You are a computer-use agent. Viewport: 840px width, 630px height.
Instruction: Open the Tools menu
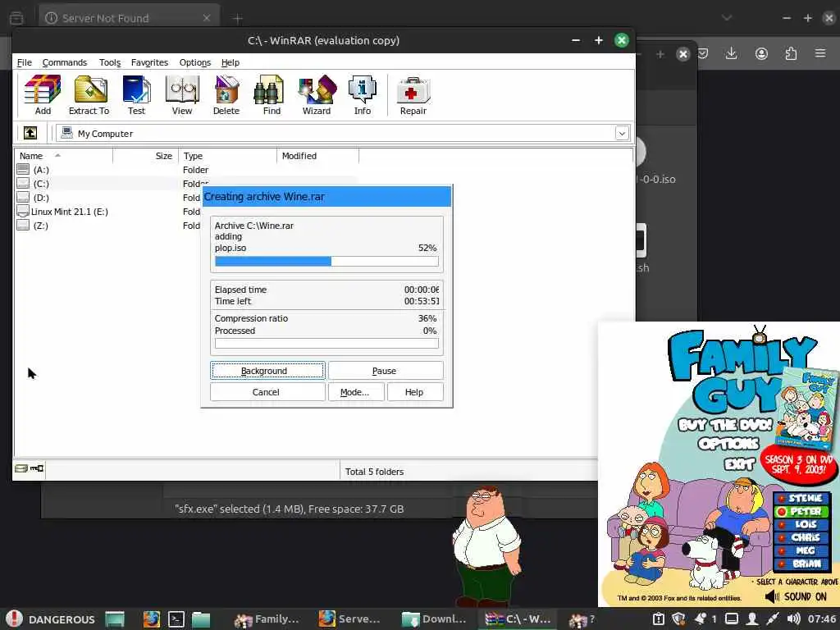coord(110,62)
